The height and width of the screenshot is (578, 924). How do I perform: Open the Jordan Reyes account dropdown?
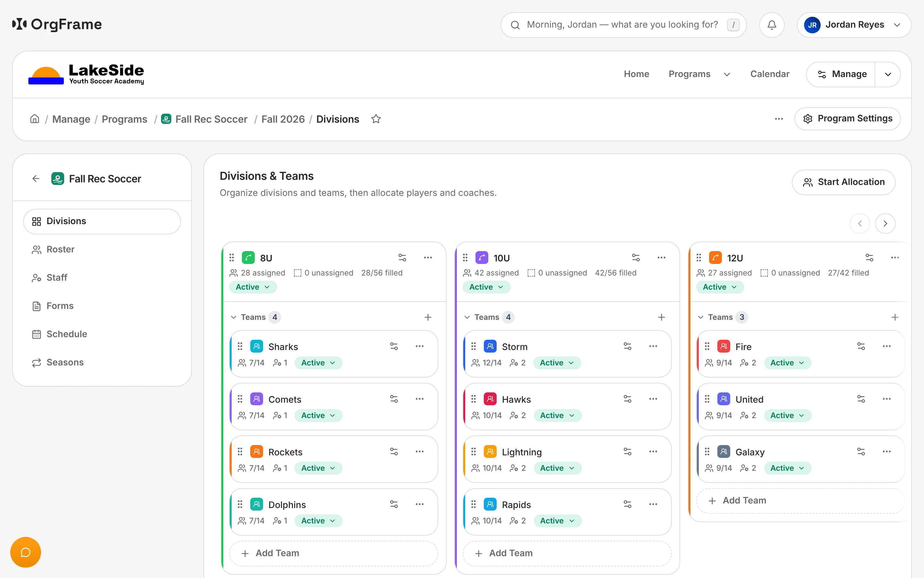point(854,25)
